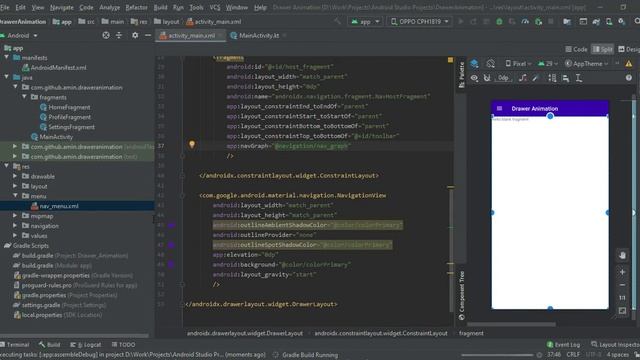Open the profiler gauge icon in toolbar
Screen dimensions: 640x360
(525, 21)
